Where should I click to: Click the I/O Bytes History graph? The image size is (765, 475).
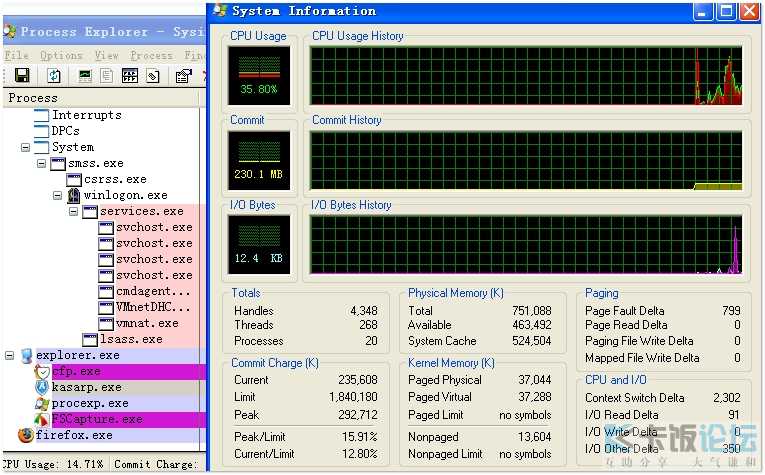tap(526, 245)
